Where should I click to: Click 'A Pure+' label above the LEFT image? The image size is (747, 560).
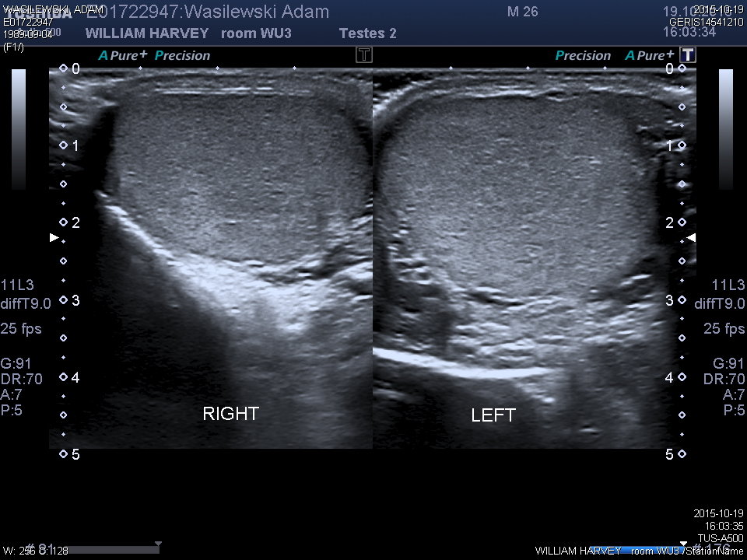(x=650, y=55)
